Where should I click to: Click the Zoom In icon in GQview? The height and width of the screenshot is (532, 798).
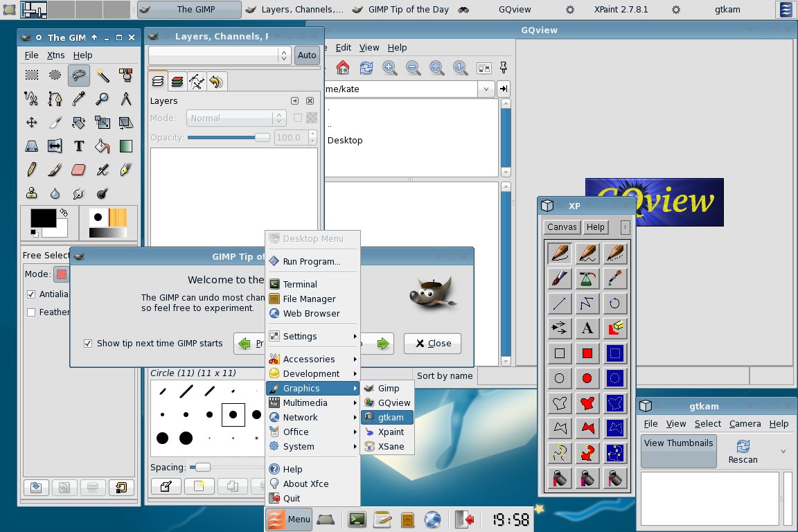[x=390, y=67]
